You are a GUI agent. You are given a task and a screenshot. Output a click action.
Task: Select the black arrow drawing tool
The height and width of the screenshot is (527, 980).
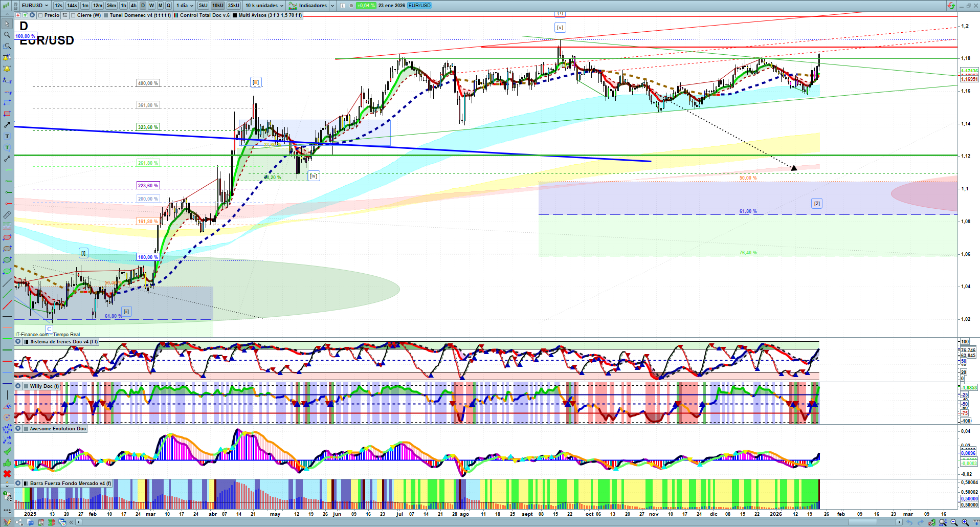(x=7, y=125)
